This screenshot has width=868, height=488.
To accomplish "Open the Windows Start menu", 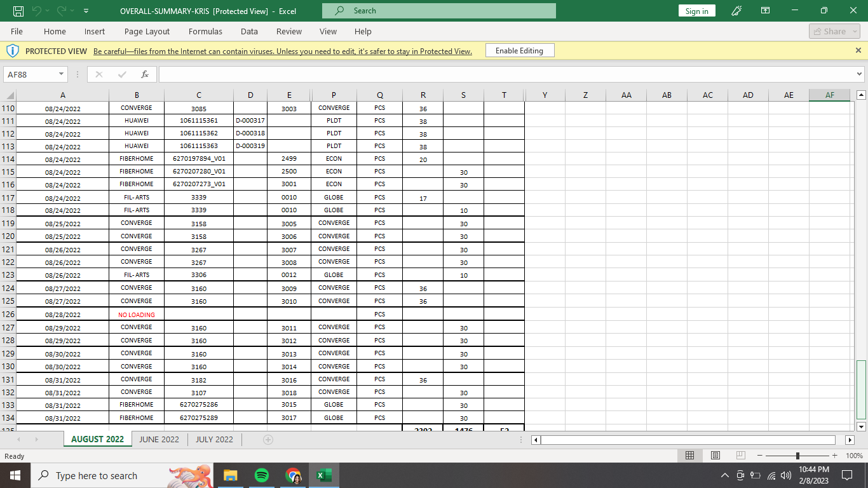I will point(15,475).
